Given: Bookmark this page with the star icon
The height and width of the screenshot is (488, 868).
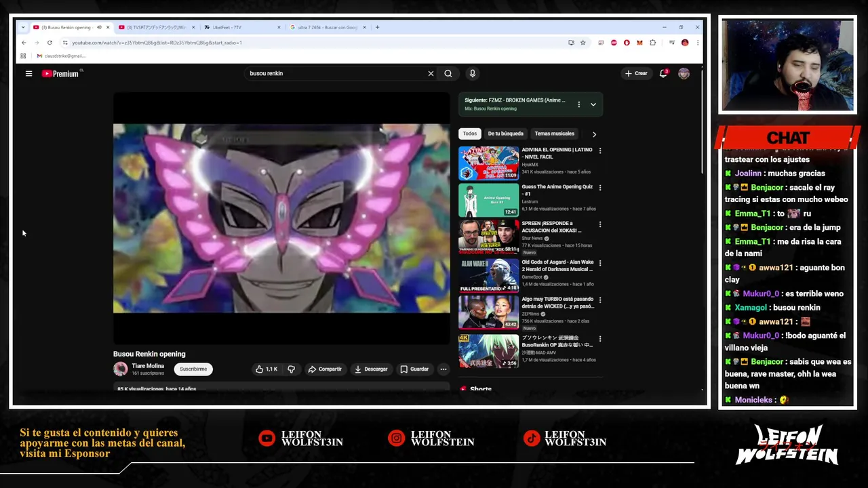Looking at the screenshot, I should point(583,43).
